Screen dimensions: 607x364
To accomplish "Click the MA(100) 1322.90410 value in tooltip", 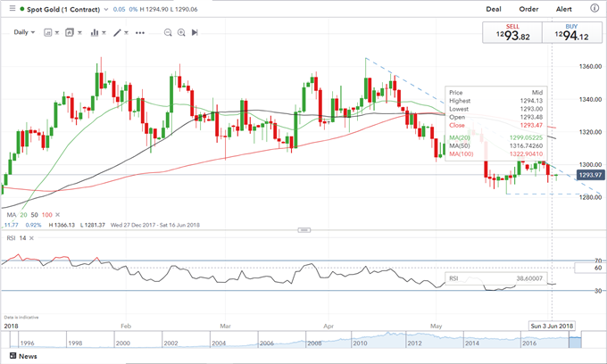I will pos(526,154).
